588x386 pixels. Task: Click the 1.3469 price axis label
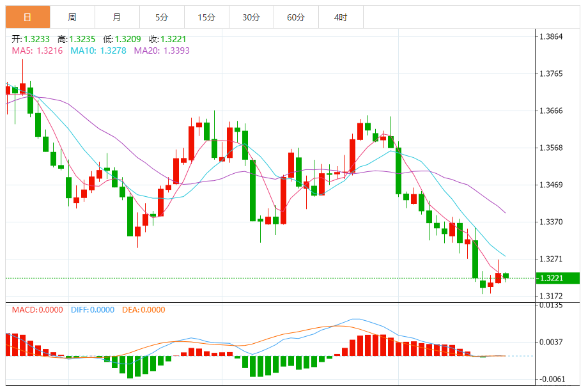[551, 185]
